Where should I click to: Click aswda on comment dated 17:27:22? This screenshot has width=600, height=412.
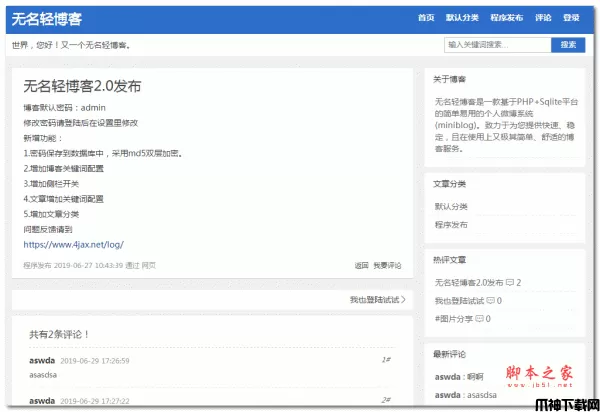[x=42, y=401]
